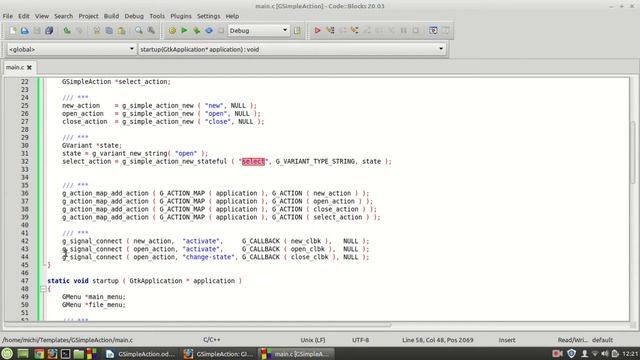The height and width of the screenshot is (360, 640).
Task: Open the Debugging windows icon
Action: (x=433, y=31)
